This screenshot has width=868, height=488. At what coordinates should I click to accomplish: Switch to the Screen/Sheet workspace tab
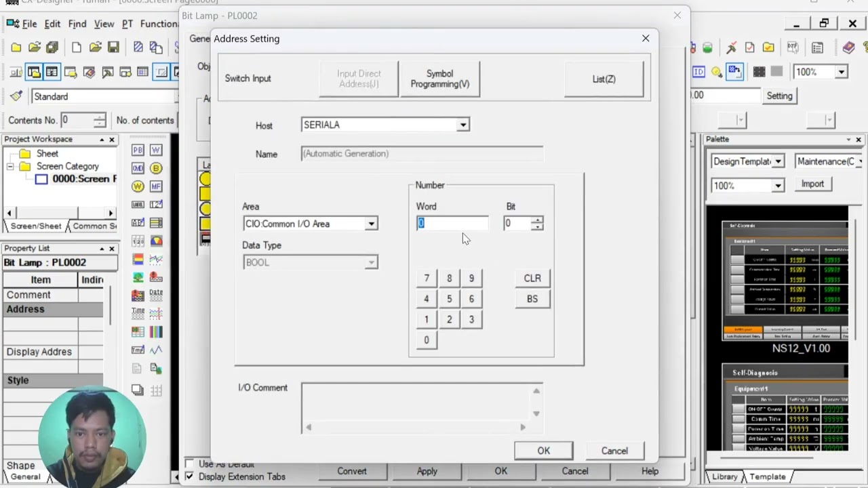[36, 226]
